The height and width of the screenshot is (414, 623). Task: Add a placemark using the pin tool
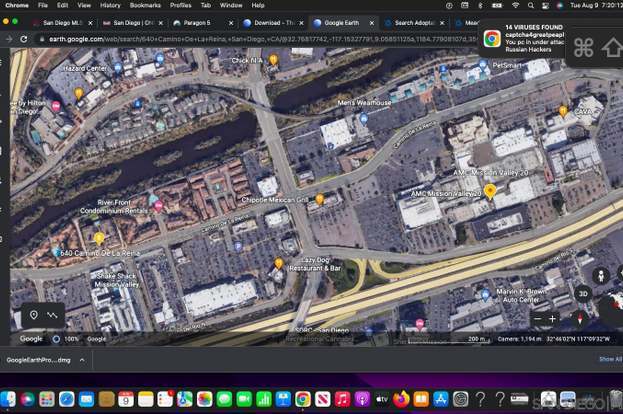click(34, 315)
